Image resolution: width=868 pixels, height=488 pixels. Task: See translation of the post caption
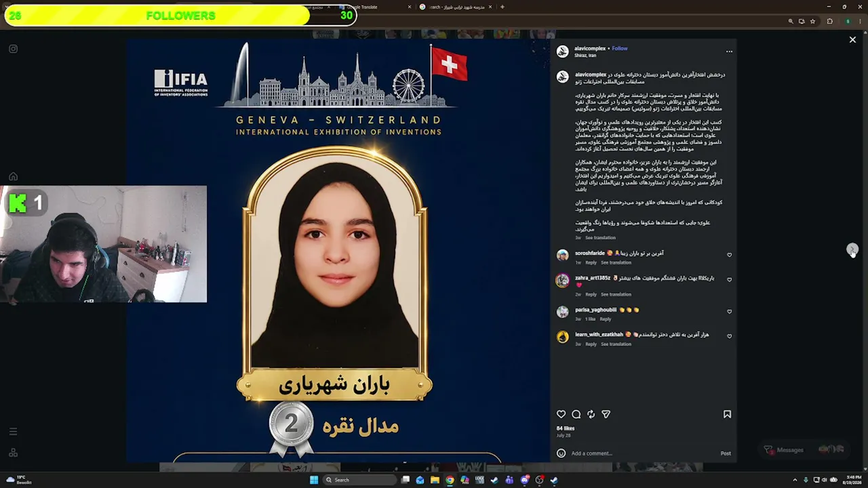600,238
